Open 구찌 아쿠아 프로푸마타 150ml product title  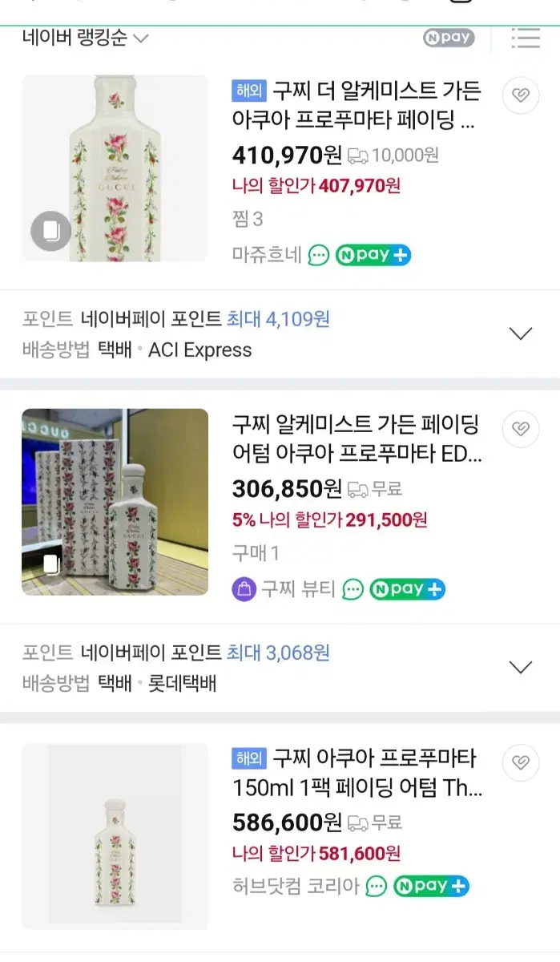(x=357, y=774)
